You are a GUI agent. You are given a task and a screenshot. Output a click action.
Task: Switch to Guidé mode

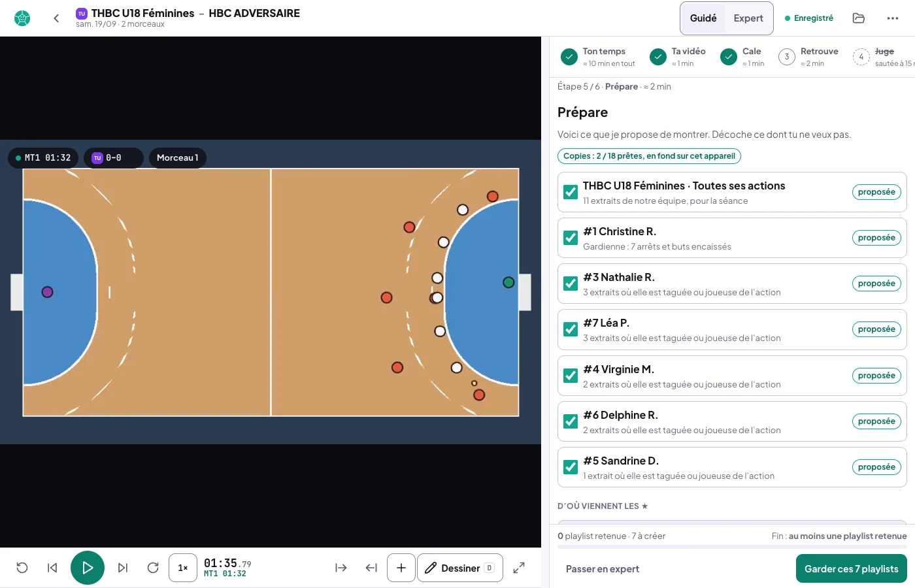703,18
